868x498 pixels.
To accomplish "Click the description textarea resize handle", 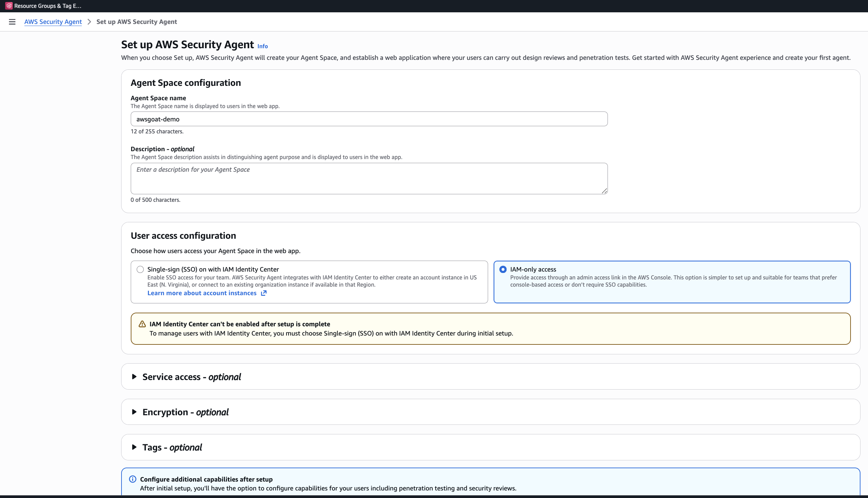I will (604, 192).
